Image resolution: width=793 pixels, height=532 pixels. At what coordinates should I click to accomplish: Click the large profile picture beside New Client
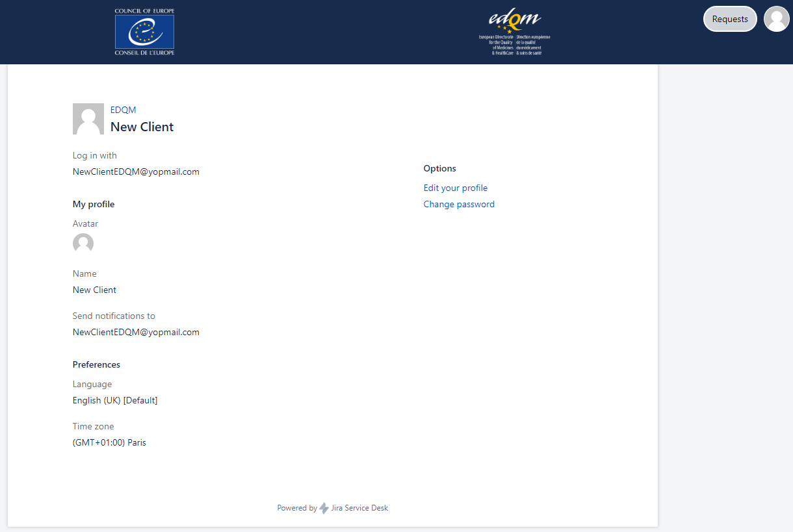click(x=88, y=119)
